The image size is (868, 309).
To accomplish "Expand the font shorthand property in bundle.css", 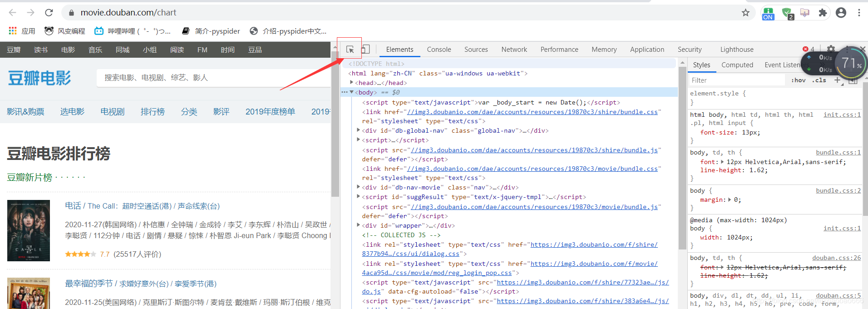I will [x=723, y=162].
